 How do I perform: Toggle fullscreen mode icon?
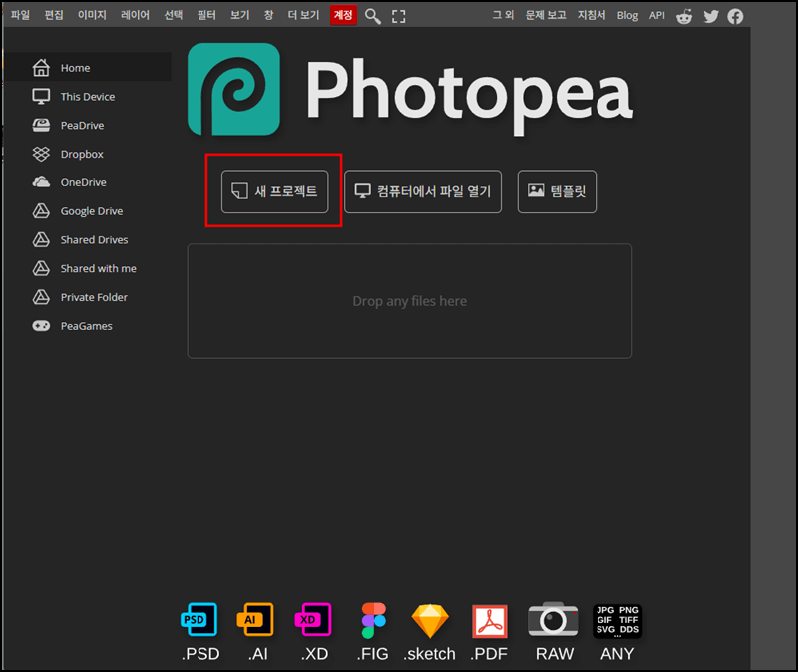(399, 16)
